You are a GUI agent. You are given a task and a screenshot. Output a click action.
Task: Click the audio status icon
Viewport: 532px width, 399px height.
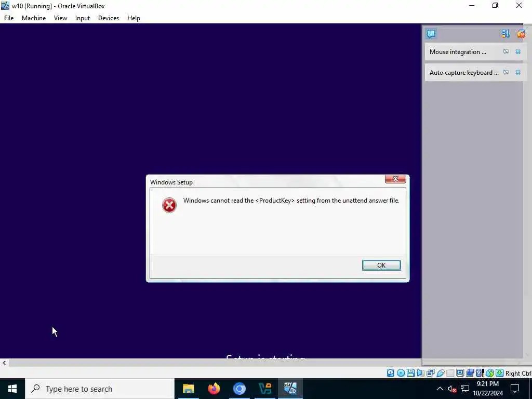pos(420,373)
